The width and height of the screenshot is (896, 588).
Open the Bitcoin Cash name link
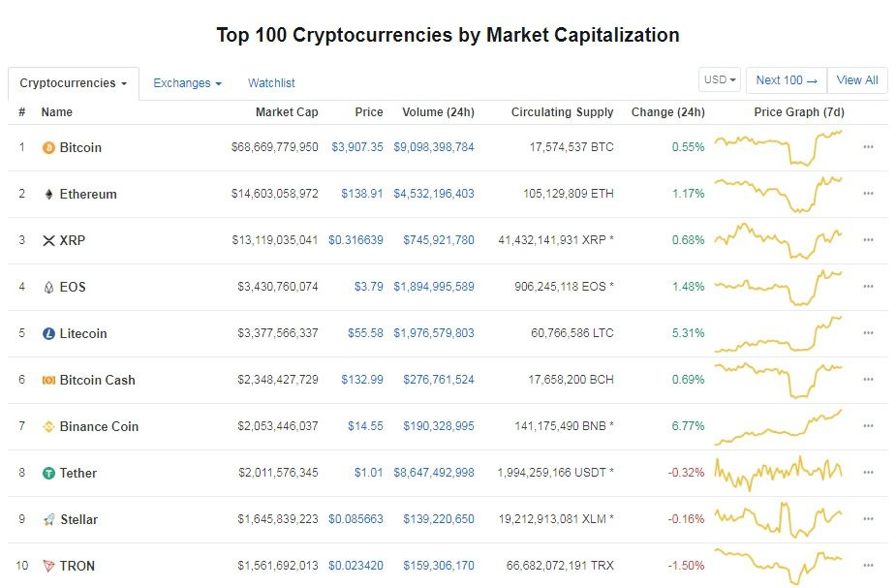[97, 380]
